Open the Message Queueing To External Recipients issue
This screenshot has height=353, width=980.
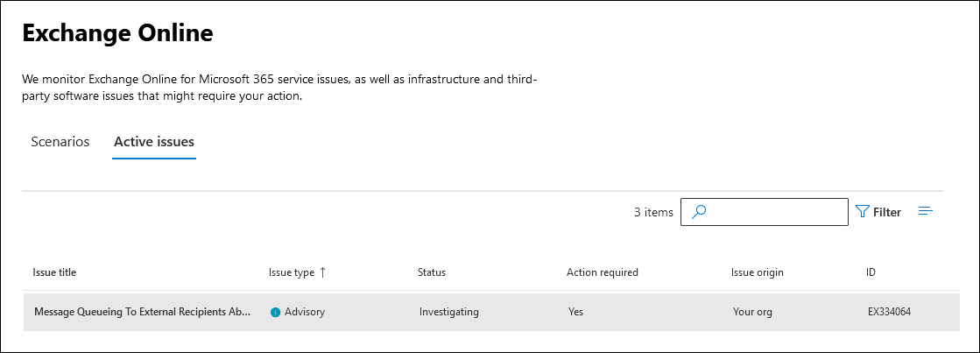[x=143, y=312]
